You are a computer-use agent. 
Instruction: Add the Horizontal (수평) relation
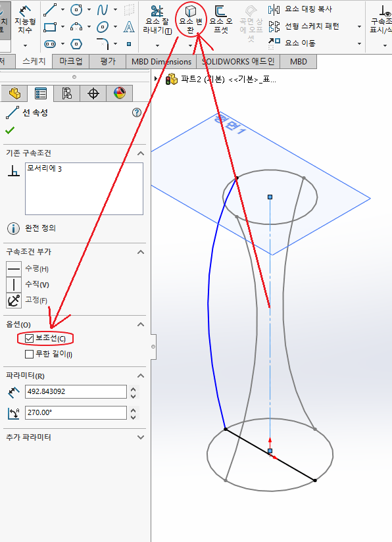[x=14, y=269]
